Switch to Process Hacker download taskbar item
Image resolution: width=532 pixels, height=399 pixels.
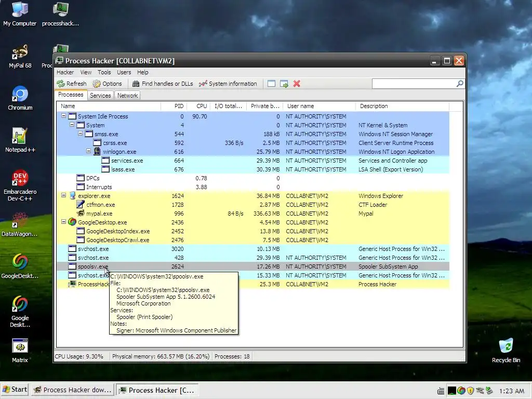tap(72, 390)
